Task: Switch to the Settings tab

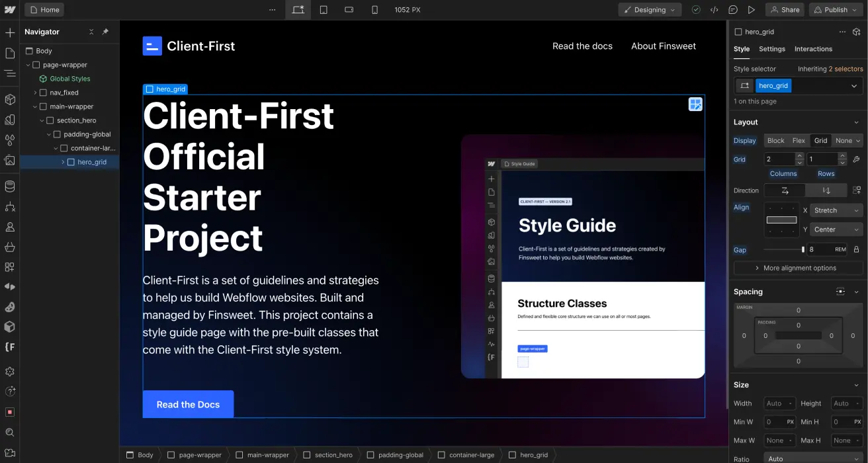Action: pos(771,48)
